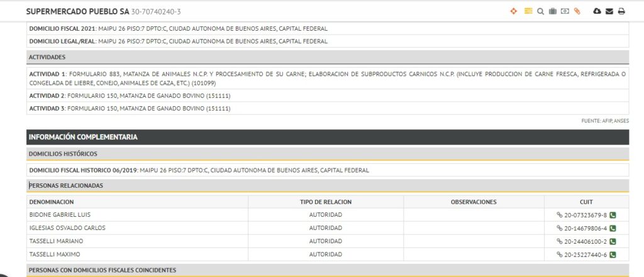Click AUTORIDAD cell for IGLESIAS OSVALDO CARLOS
The image size is (644, 277).
pyautogui.click(x=326, y=228)
